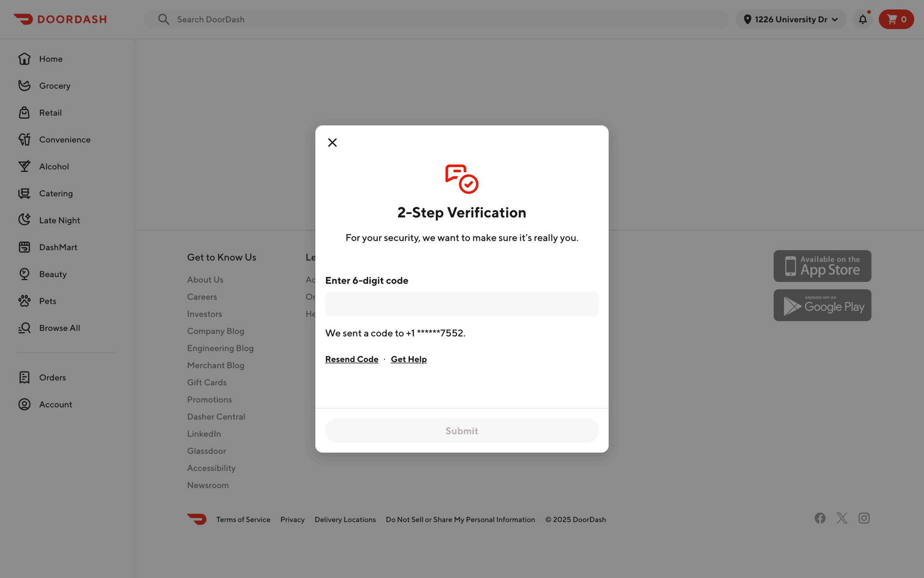Open the shopping cart button

(896, 19)
